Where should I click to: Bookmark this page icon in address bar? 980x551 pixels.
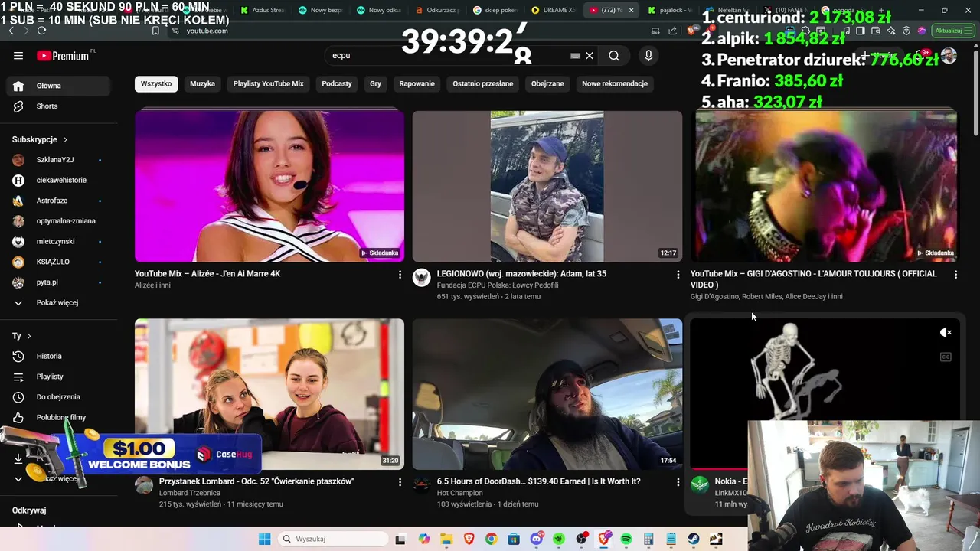[155, 31]
